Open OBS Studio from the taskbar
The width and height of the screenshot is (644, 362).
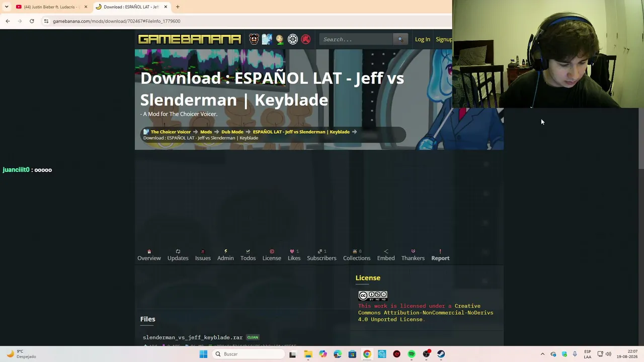426,354
